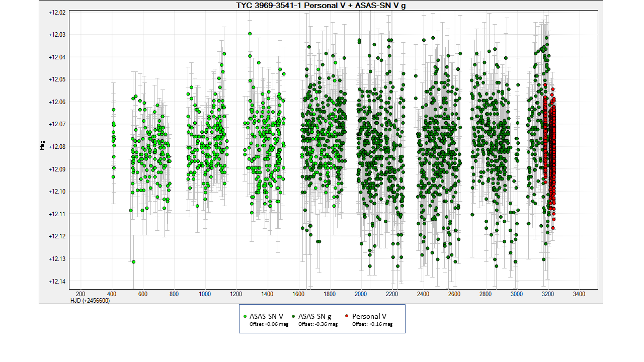This screenshot has width=644, height=362.
Task: Click the brightest light green point near +12.03
Action: click(x=250, y=34)
